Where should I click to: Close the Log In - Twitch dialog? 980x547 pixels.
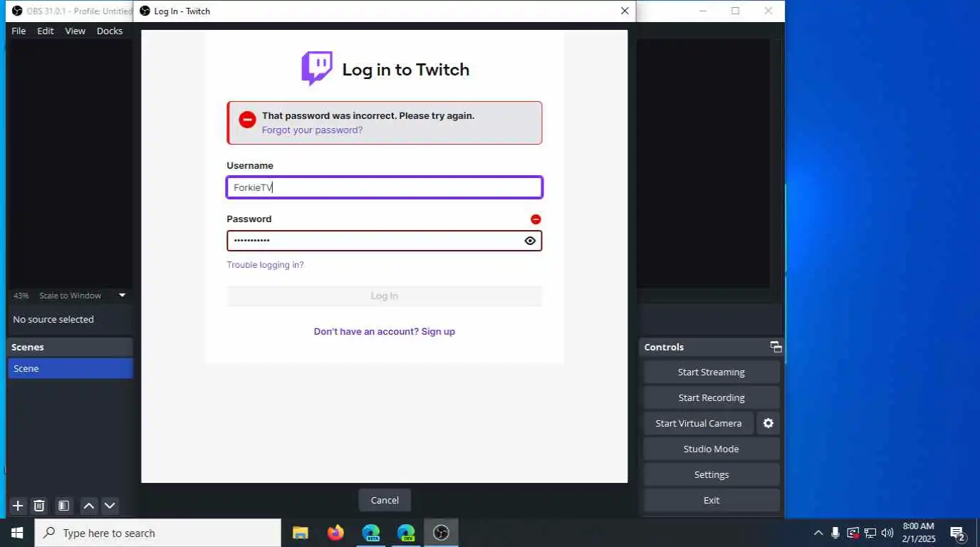[x=625, y=11]
